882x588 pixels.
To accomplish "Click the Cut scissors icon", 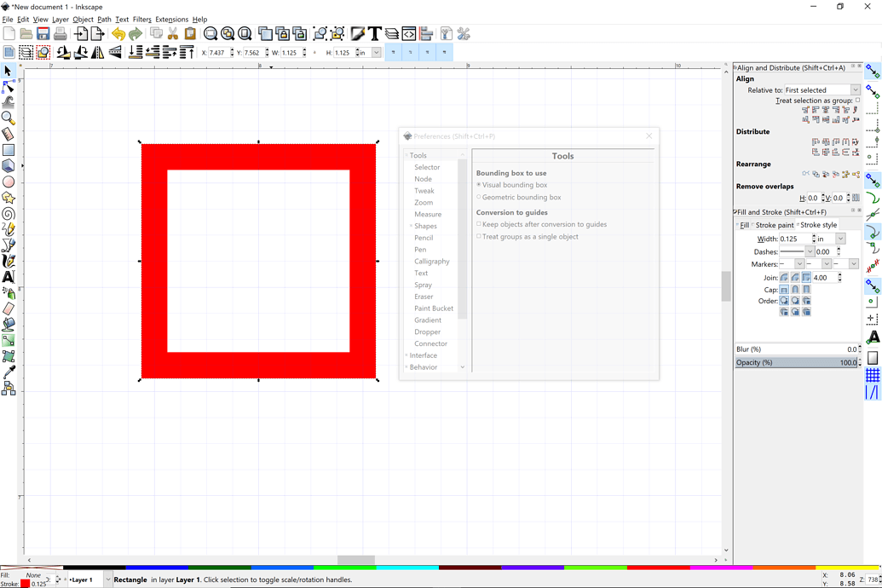I will (173, 34).
